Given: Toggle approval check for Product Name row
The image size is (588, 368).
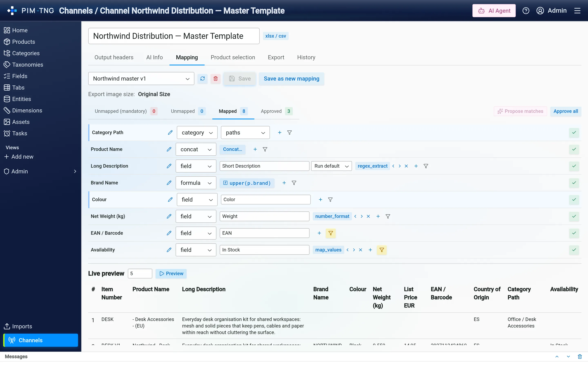Looking at the screenshot, I should pos(574,149).
